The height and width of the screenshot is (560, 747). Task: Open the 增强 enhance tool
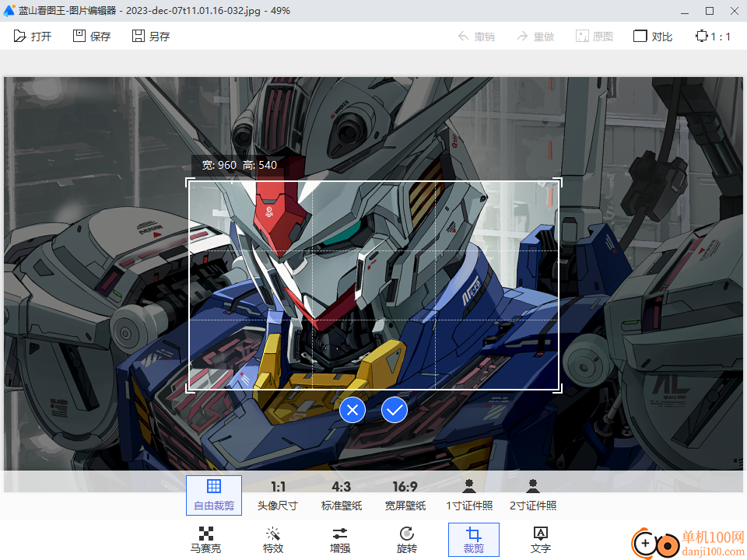tap(340, 540)
